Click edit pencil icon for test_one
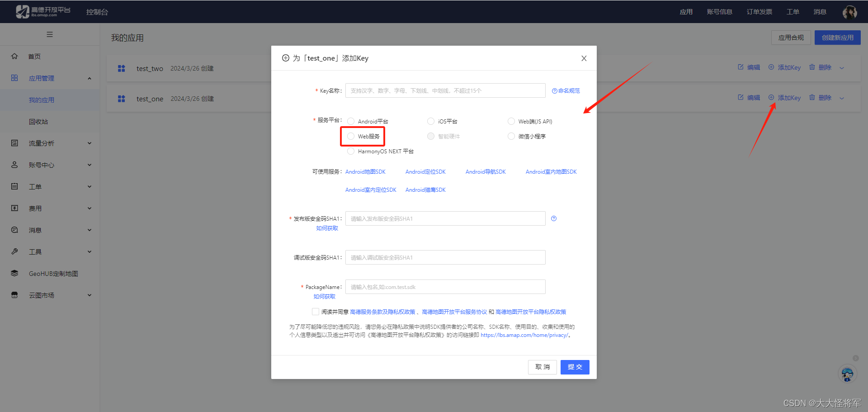The height and width of the screenshot is (412, 868). [741, 97]
